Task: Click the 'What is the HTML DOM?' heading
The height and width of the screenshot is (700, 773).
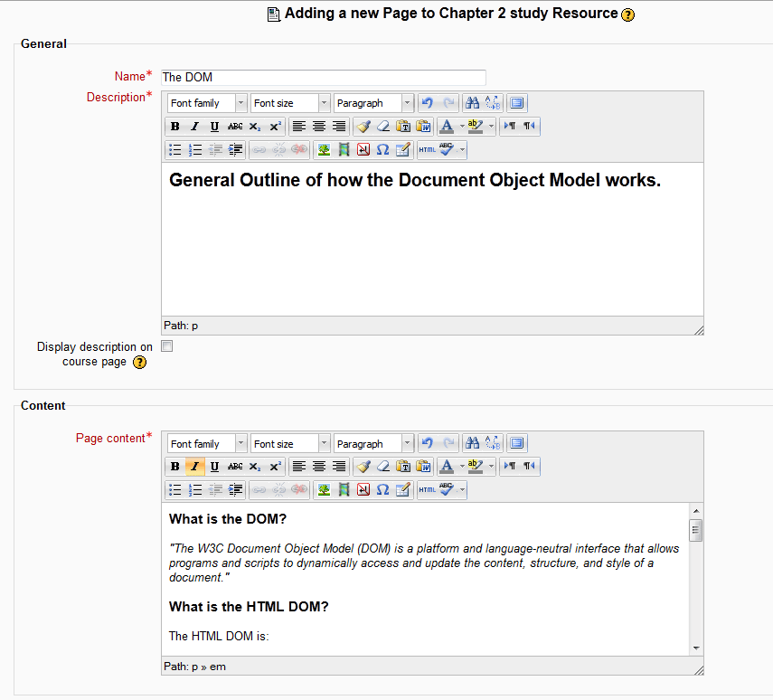Action: (249, 606)
